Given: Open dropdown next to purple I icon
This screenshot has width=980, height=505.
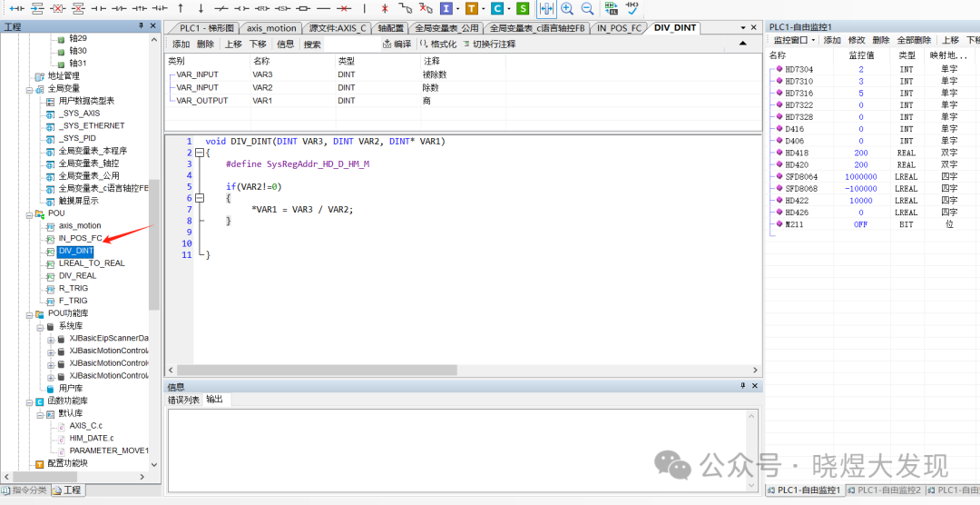Looking at the screenshot, I should click(x=458, y=9).
